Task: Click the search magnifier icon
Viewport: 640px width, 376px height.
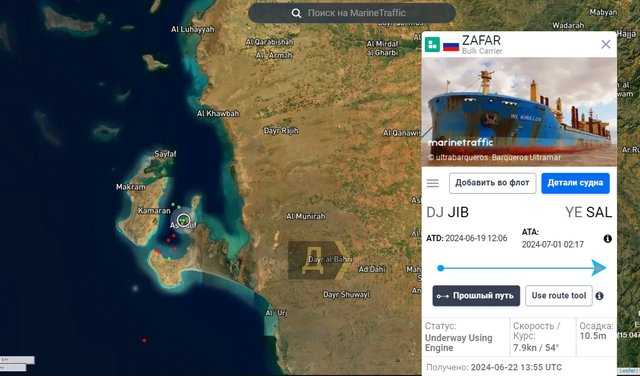Action: 296,13
